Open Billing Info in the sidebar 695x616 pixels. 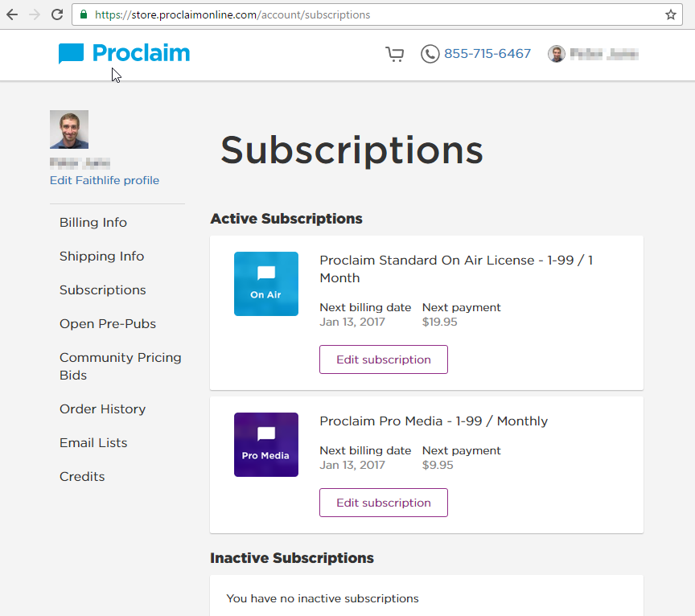point(93,222)
